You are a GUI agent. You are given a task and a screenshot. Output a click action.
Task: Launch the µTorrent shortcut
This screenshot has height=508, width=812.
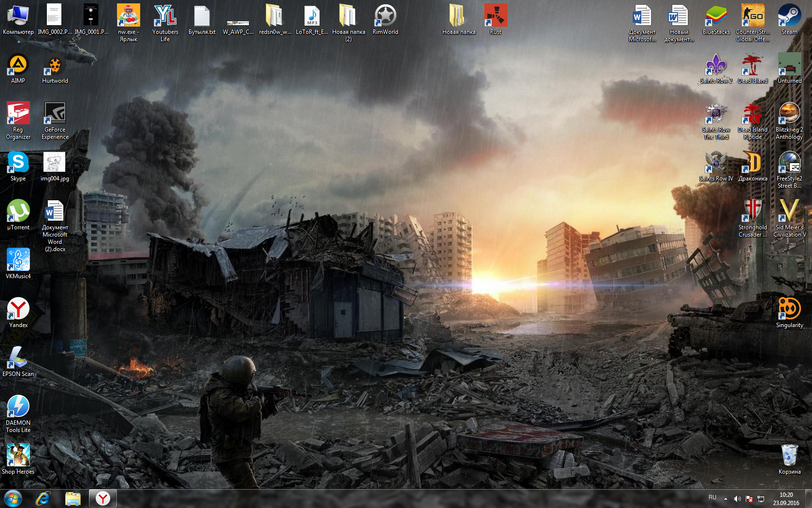pyautogui.click(x=18, y=215)
